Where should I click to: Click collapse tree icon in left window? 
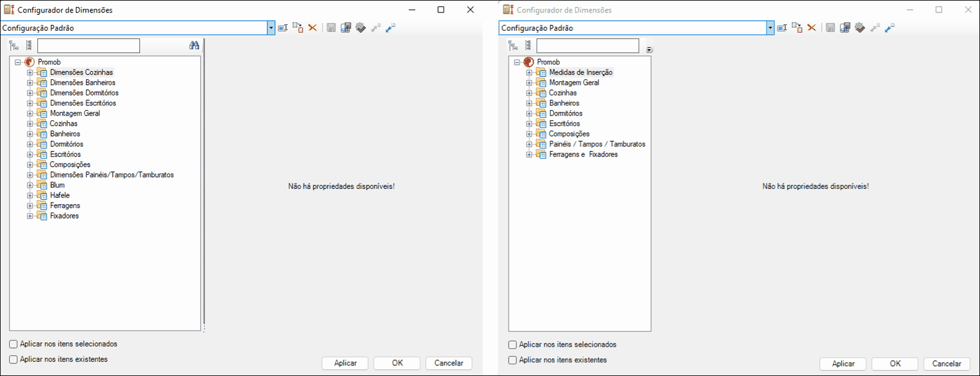click(28, 46)
